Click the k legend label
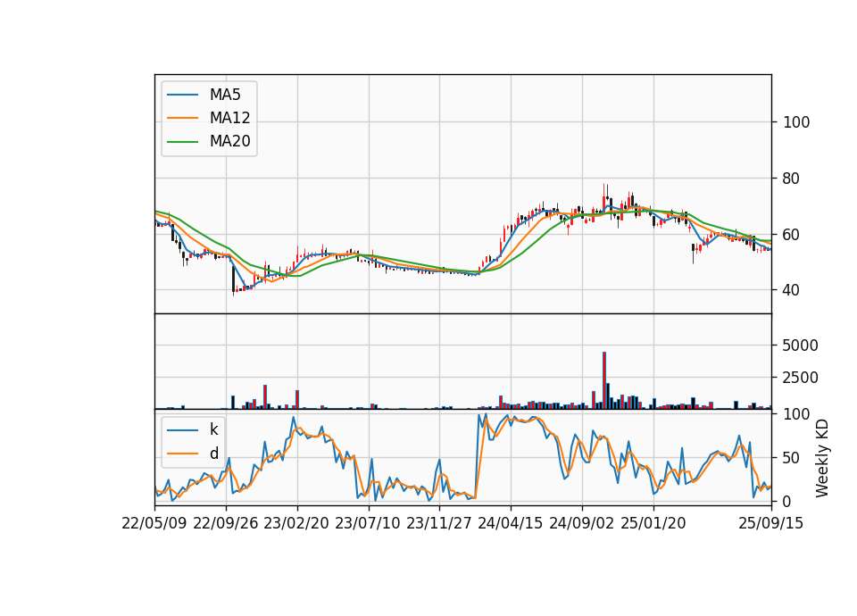Screen dimensions: 857x616 tap(213, 429)
